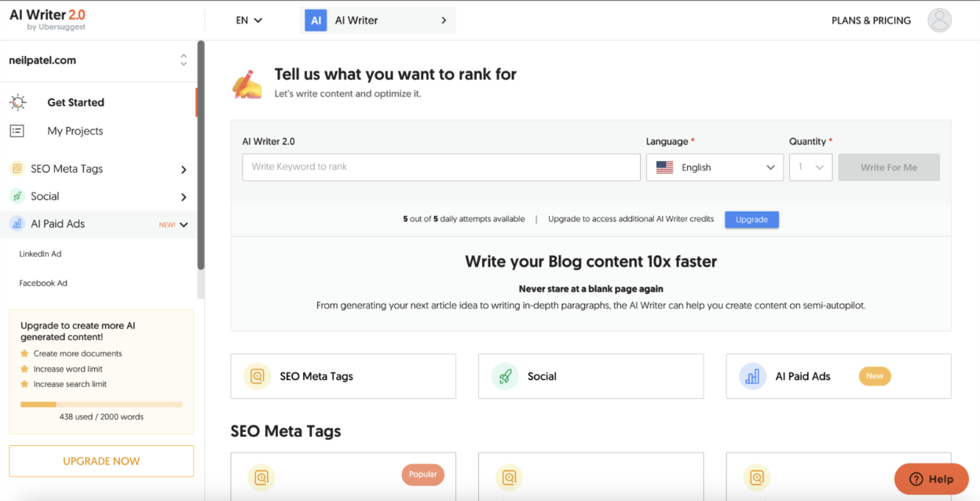
Task: Click the blue Upgrade button
Action: (x=751, y=219)
